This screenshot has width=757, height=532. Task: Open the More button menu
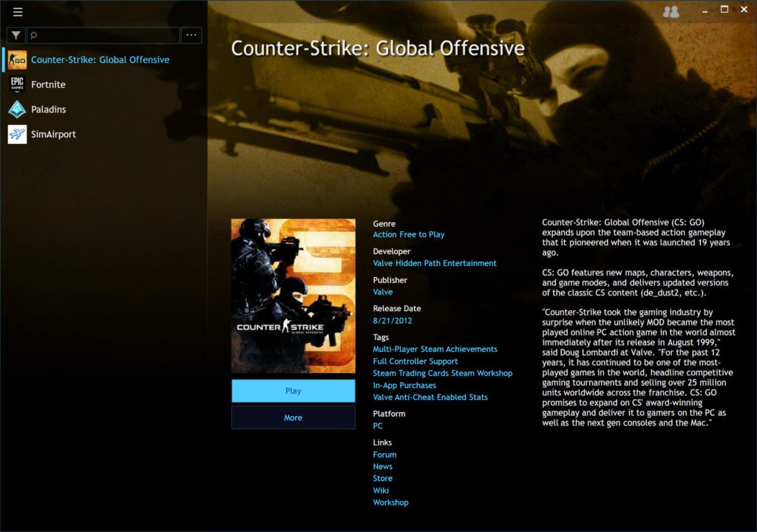point(293,417)
